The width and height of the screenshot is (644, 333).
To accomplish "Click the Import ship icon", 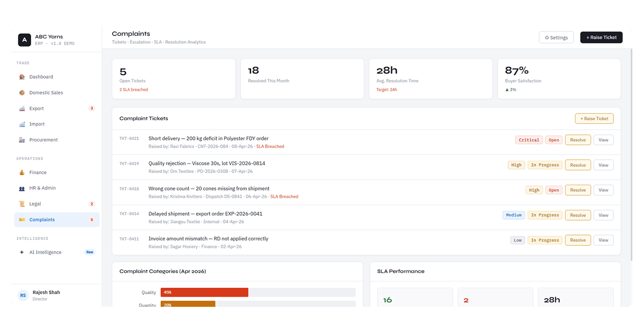I will point(22,124).
